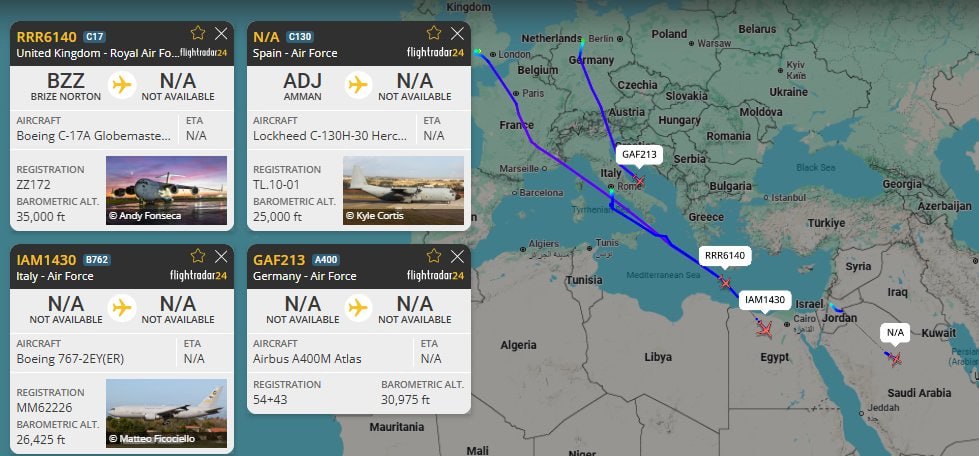Click the GAF213 aircraft marker over Italy
This screenshot has height=456, width=979.
point(638,179)
